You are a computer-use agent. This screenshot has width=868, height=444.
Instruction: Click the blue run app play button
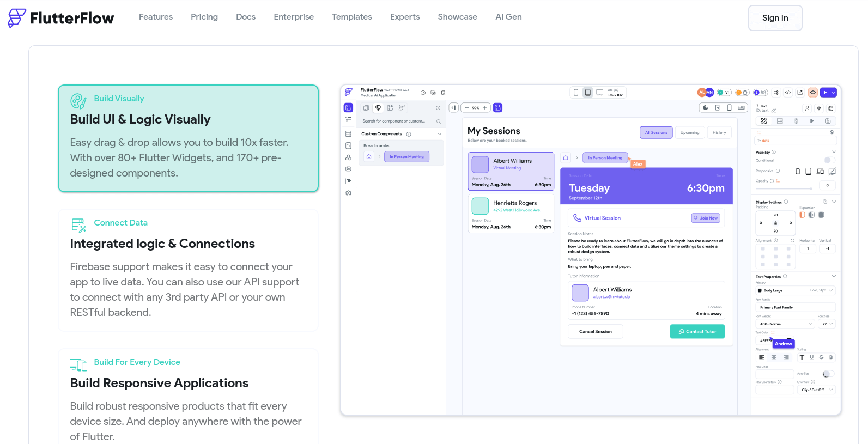click(825, 93)
